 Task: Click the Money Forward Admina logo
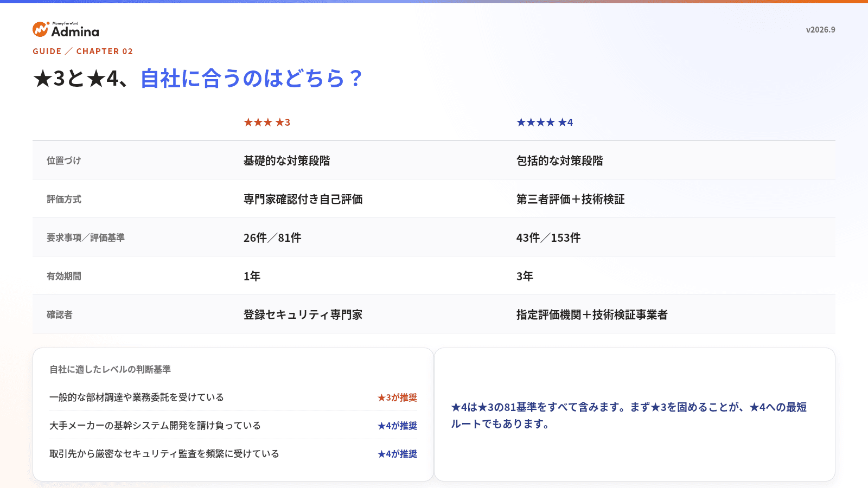(x=66, y=29)
